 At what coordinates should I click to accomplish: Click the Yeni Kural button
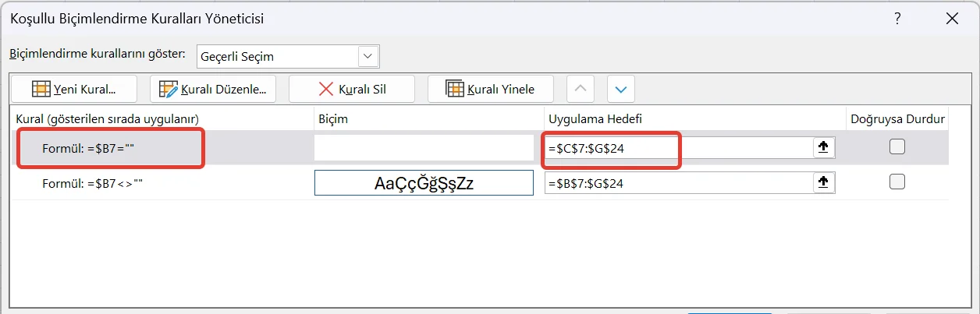coord(75,89)
